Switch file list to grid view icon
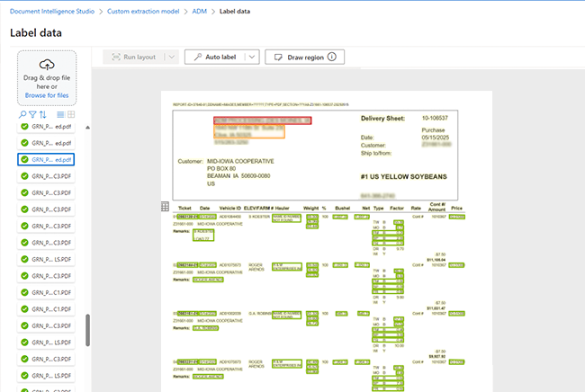The image size is (585, 392). point(71,114)
